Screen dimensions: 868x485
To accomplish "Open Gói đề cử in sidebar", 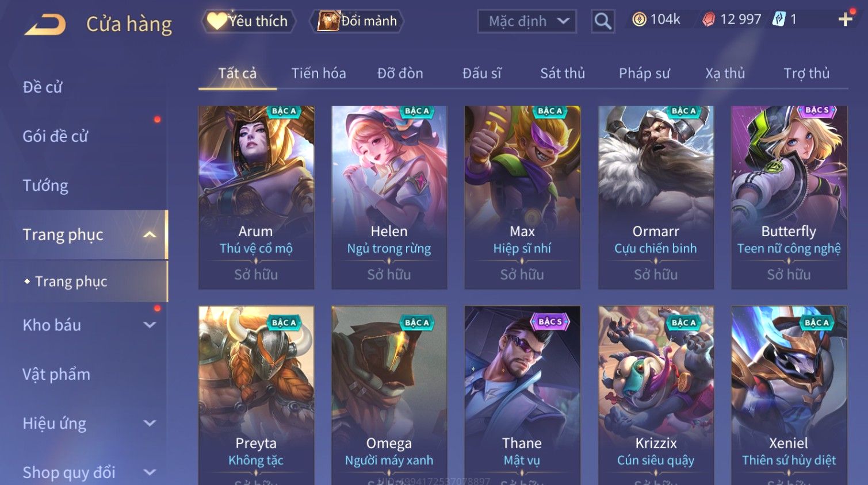I will (55, 136).
